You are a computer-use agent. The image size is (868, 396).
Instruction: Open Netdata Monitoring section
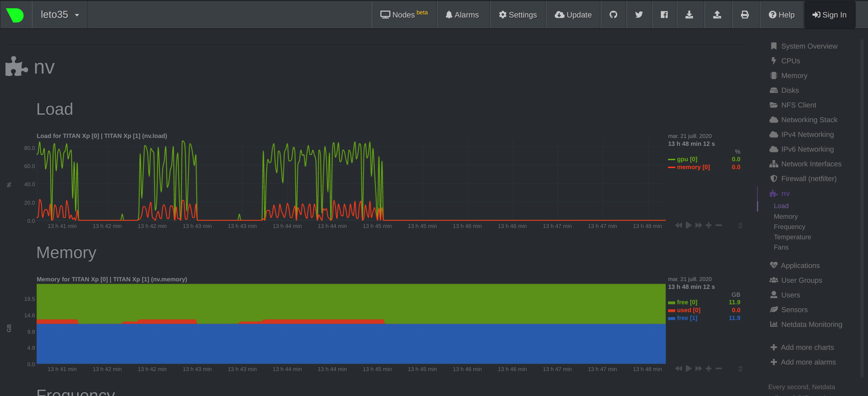click(x=806, y=324)
